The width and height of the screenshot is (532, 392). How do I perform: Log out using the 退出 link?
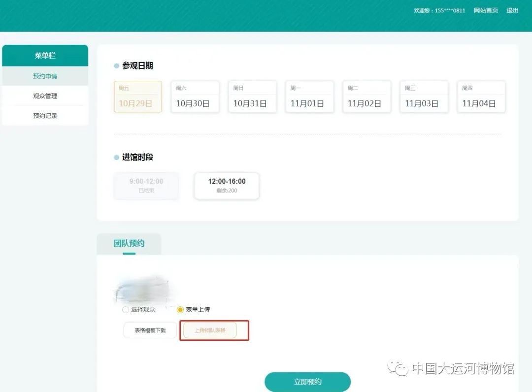click(x=512, y=10)
